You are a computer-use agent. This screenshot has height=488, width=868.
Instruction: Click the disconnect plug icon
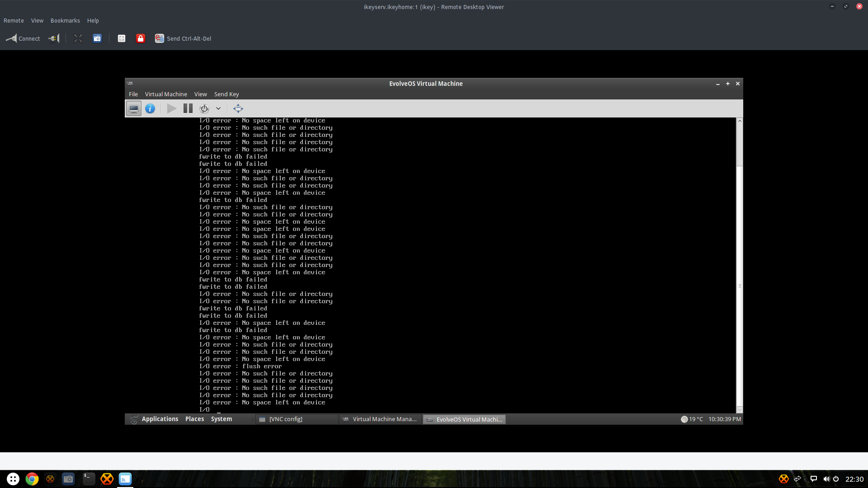coord(54,38)
